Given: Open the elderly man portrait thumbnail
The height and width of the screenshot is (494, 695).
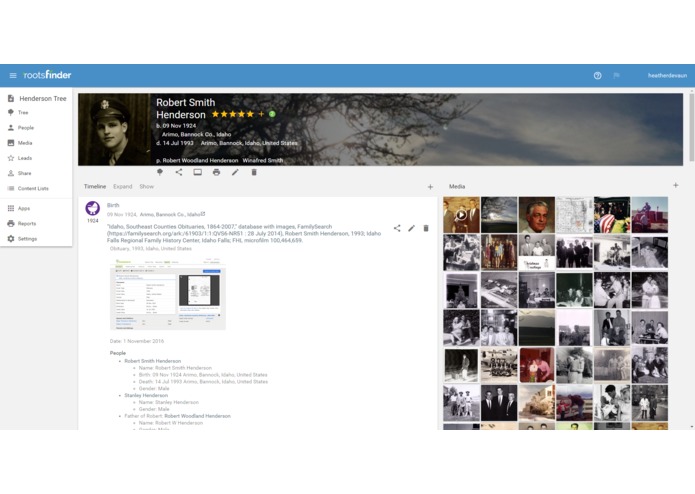Looking at the screenshot, I should pyautogui.click(x=537, y=215).
